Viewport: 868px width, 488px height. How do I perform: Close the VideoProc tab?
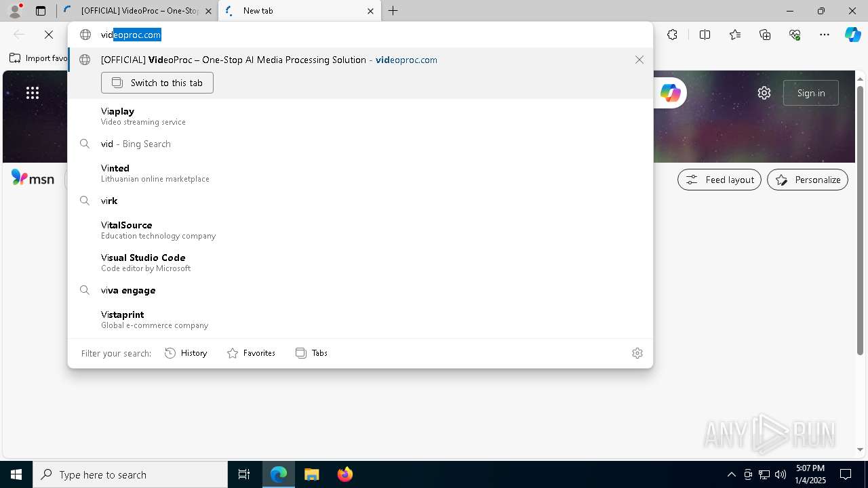tap(208, 11)
